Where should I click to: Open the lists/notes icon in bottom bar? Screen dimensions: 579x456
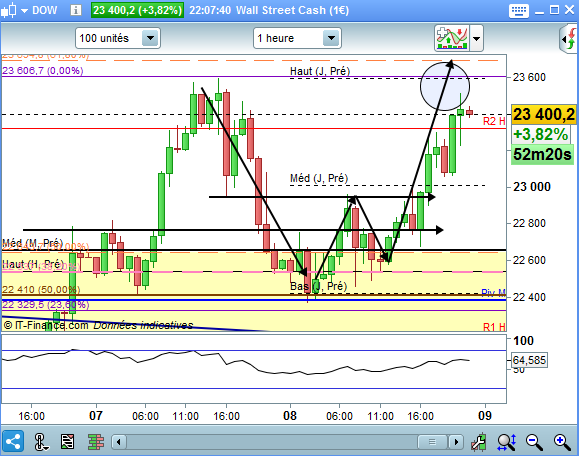67,442
